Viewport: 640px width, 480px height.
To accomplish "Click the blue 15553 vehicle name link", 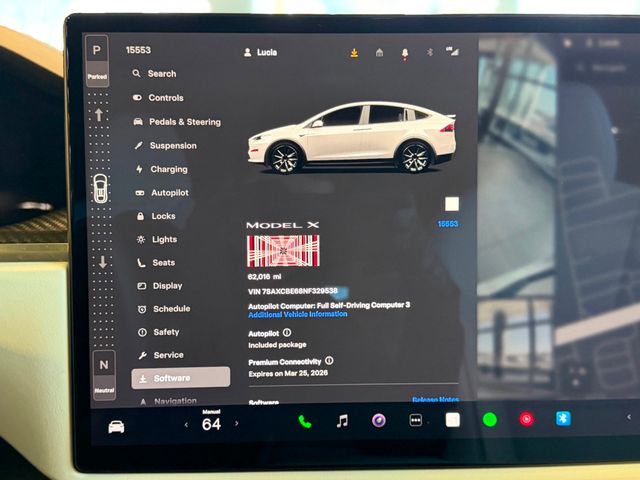I will pyautogui.click(x=448, y=224).
